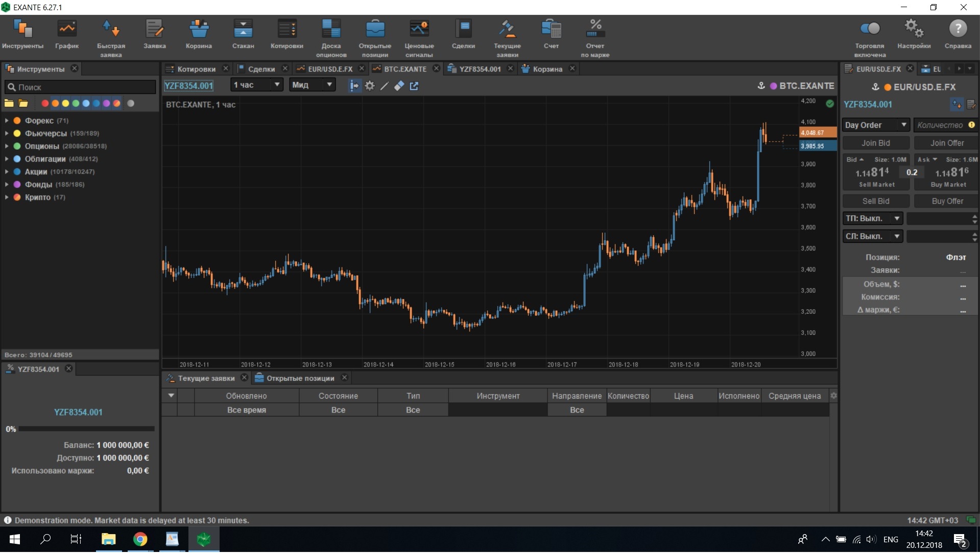This screenshot has height=553, width=980.
Task: Switch to the Открытые позиции tab
Action: [x=300, y=378]
